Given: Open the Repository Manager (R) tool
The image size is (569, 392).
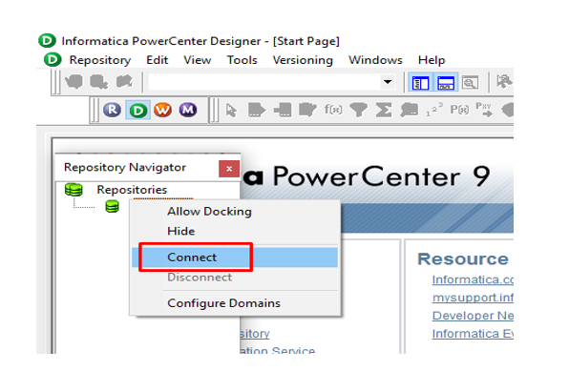Looking at the screenshot, I should click(x=112, y=110).
